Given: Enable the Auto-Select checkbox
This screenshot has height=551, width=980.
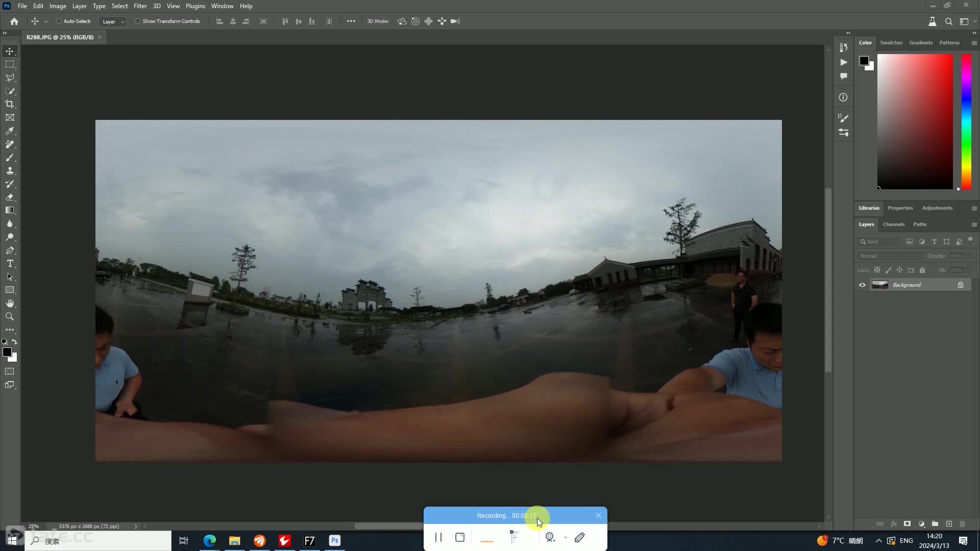Looking at the screenshot, I should pos(59,21).
